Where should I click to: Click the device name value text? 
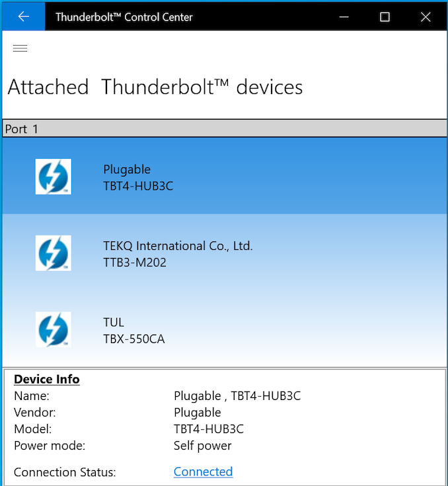click(237, 396)
